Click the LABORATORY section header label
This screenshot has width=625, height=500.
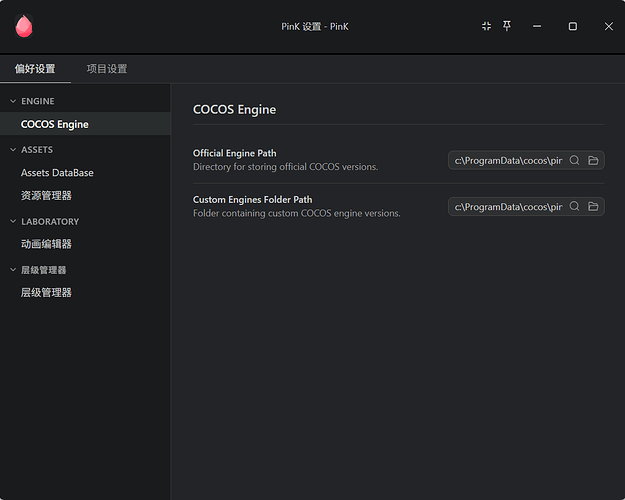click(50, 221)
